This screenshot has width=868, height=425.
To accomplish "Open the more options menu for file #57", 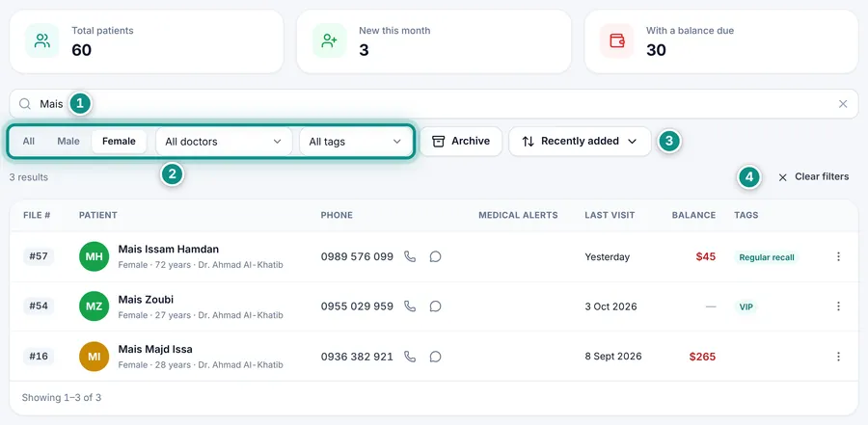I will [x=838, y=256].
